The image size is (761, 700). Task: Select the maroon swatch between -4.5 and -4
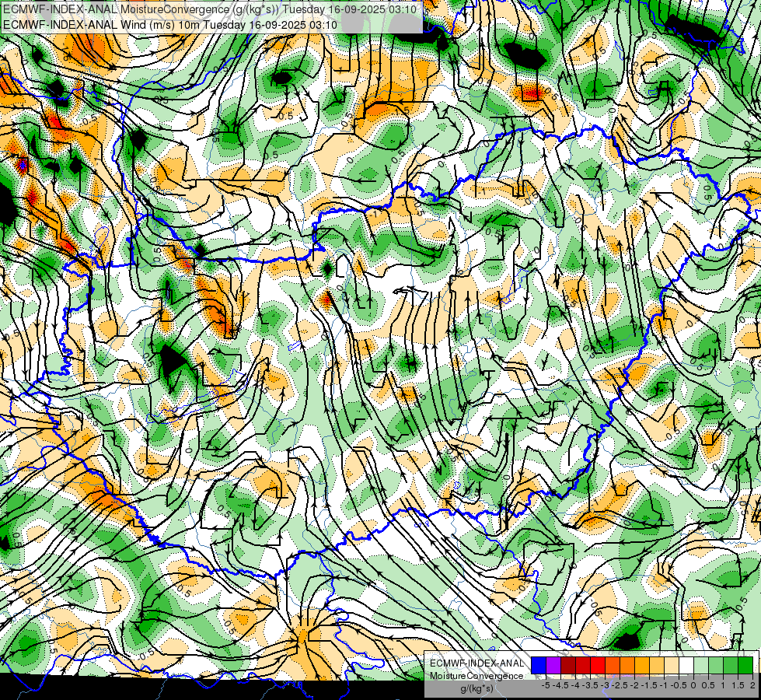(568, 666)
